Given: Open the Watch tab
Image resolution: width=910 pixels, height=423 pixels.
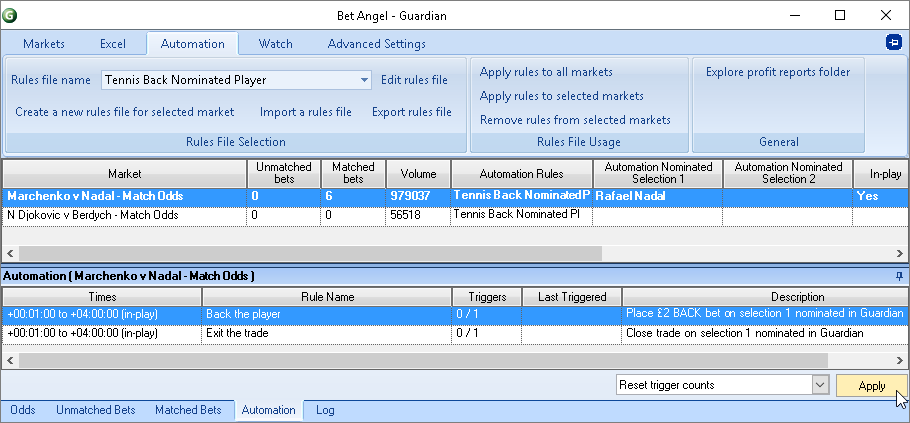Looking at the screenshot, I should click(x=276, y=44).
